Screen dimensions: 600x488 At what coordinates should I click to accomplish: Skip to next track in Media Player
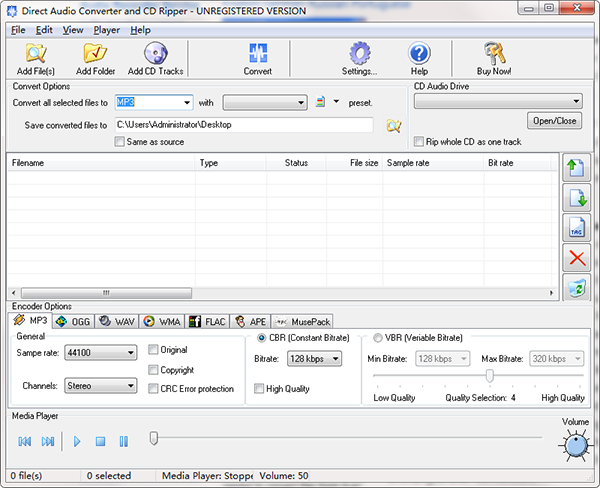coord(48,441)
